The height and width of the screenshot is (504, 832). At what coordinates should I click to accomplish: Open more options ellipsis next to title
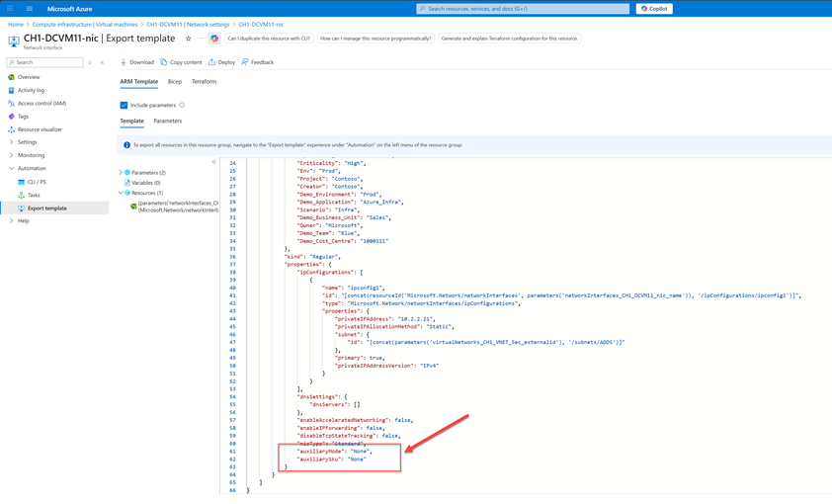tap(202, 39)
